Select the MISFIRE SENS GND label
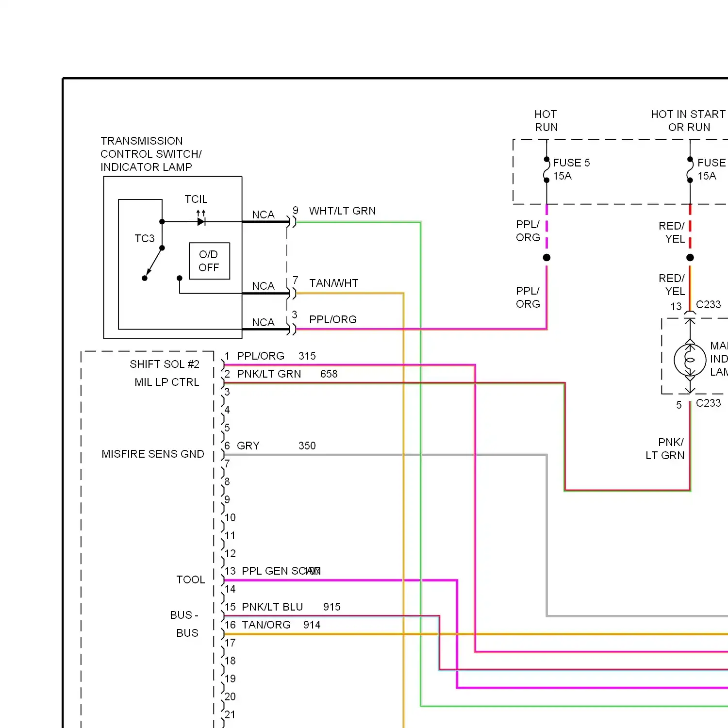 153,454
